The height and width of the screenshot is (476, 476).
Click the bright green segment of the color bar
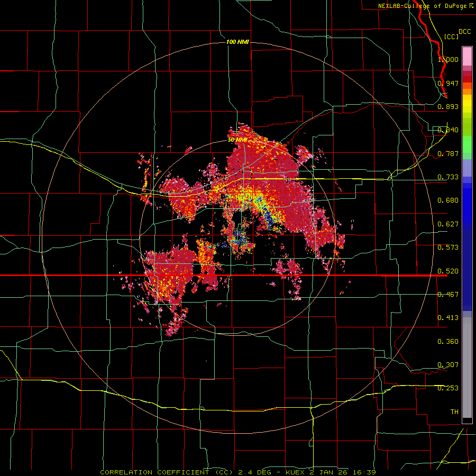467,144
